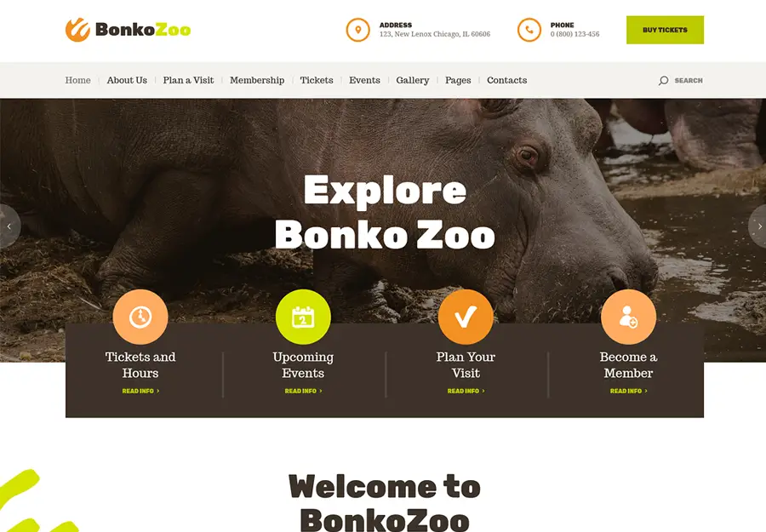Viewport: 766px width, 532px height.
Task: Click Read Info under Tickets and Hours
Action: tap(140, 391)
